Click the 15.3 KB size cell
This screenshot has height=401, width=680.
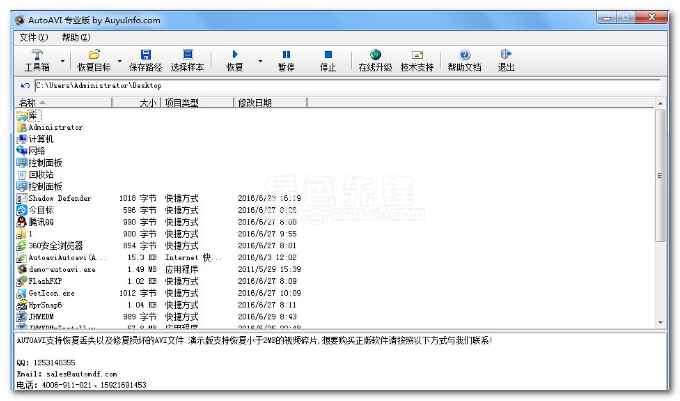pyautogui.click(x=142, y=258)
